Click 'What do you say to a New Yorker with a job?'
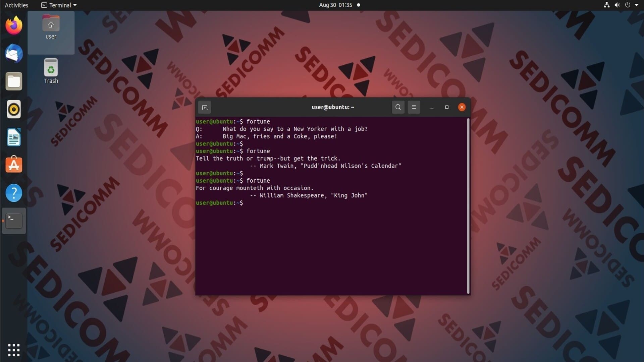Image resolution: width=644 pixels, height=362 pixels. point(295,129)
